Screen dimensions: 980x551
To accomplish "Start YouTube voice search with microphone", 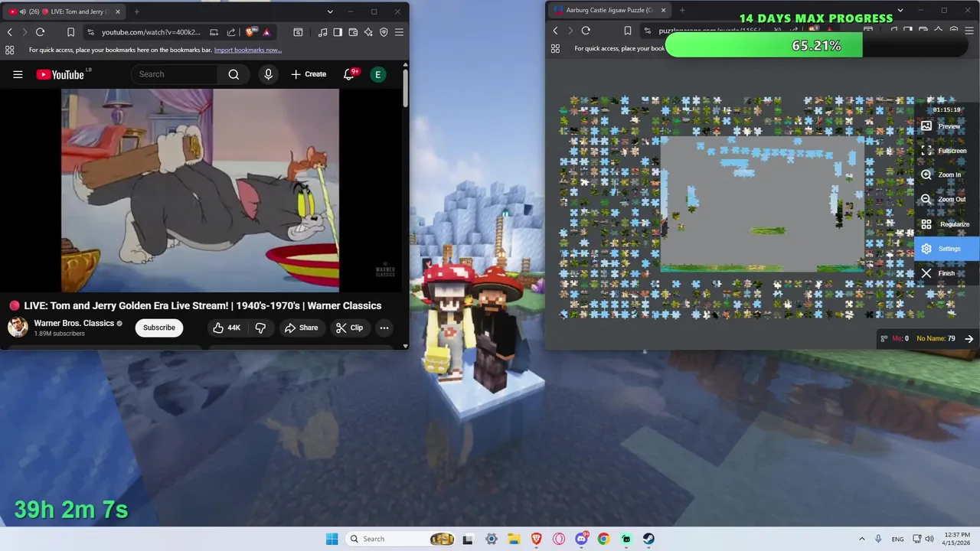I will 268,74.
